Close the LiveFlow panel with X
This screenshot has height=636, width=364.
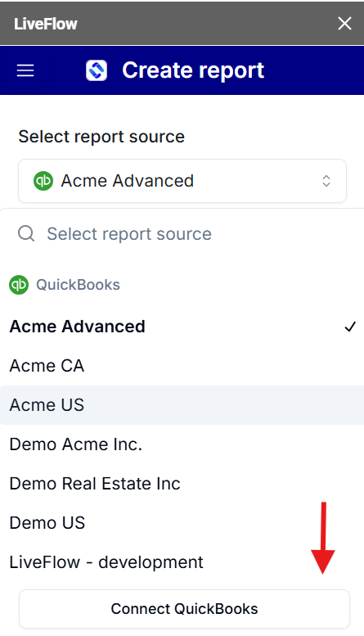[344, 24]
